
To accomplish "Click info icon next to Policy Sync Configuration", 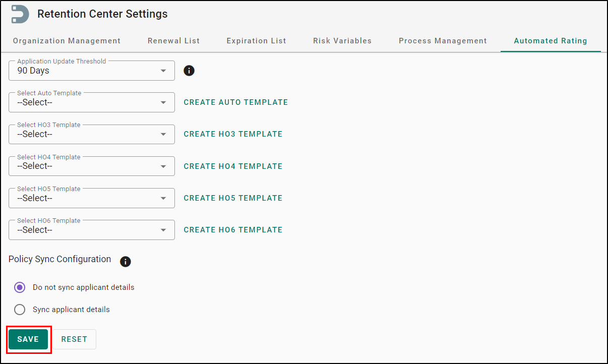I will coord(126,262).
